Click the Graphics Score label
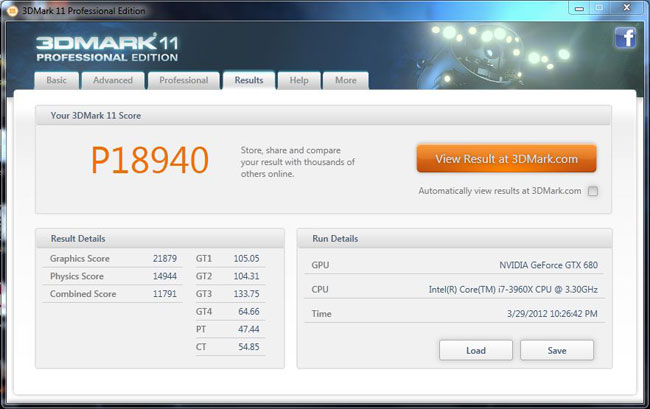 click(80, 259)
